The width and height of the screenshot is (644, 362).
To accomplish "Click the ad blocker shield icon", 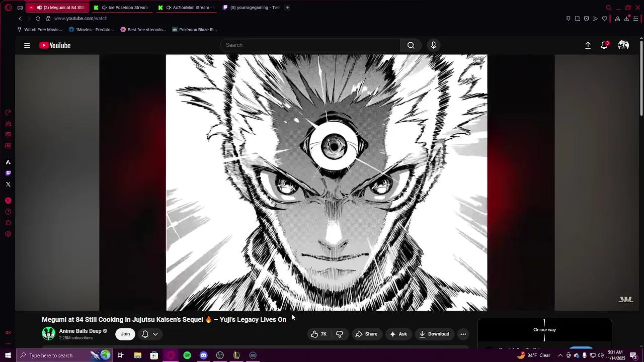I will 586,19.
